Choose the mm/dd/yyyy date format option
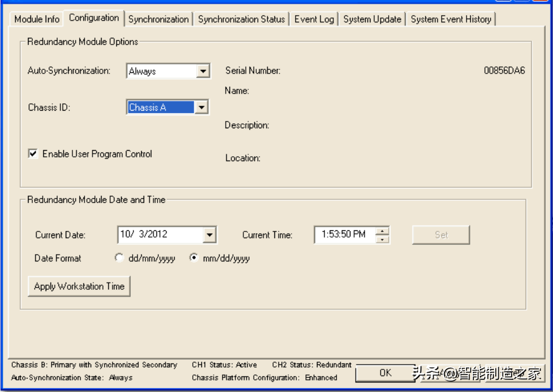This screenshot has width=553, height=392. pos(193,258)
